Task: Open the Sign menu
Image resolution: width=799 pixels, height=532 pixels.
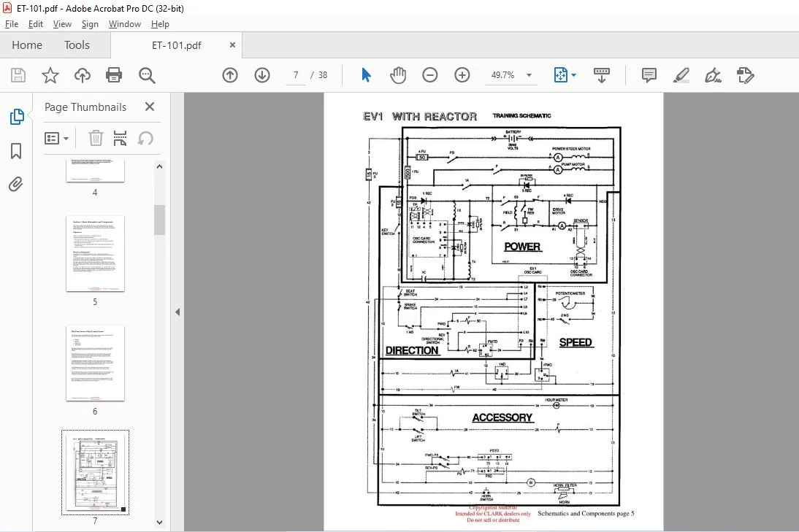Action: [90, 24]
